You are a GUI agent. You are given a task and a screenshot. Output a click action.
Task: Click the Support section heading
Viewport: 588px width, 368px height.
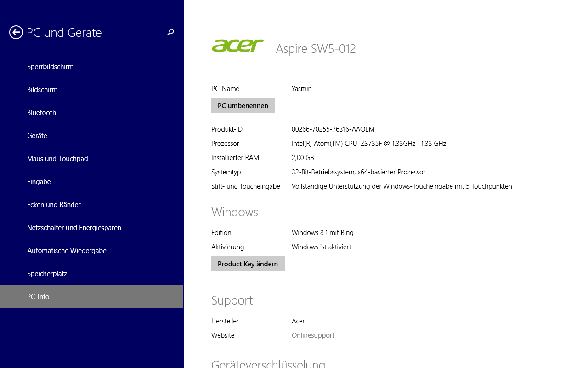coord(232,300)
